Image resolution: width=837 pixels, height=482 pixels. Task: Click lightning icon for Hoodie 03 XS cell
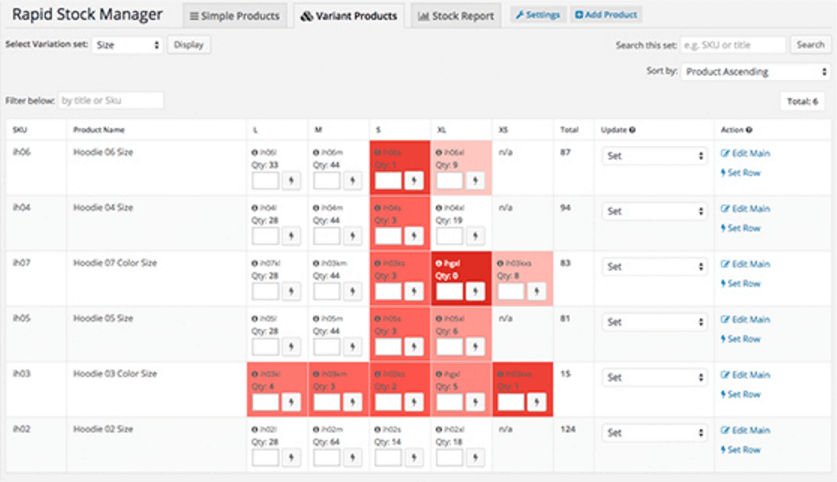[x=536, y=402]
